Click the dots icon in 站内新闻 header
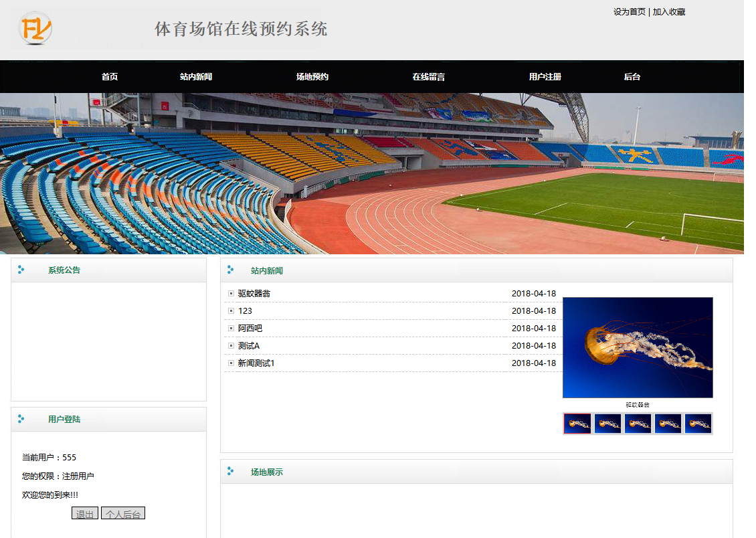This screenshot has height=538, width=756. [x=230, y=270]
